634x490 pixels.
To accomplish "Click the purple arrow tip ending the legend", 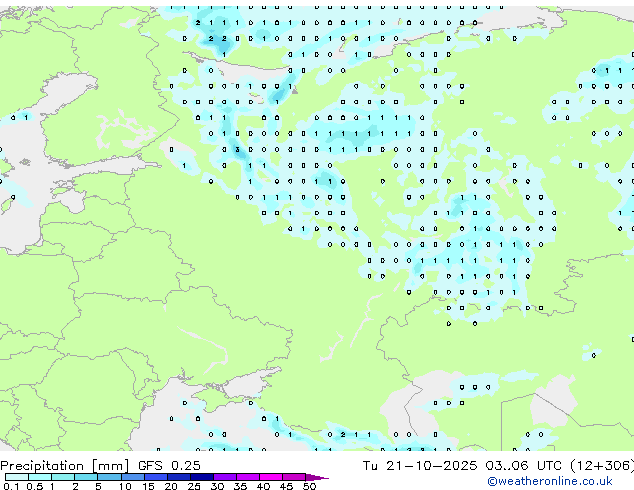I will pyautogui.click(x=317, y=477).
